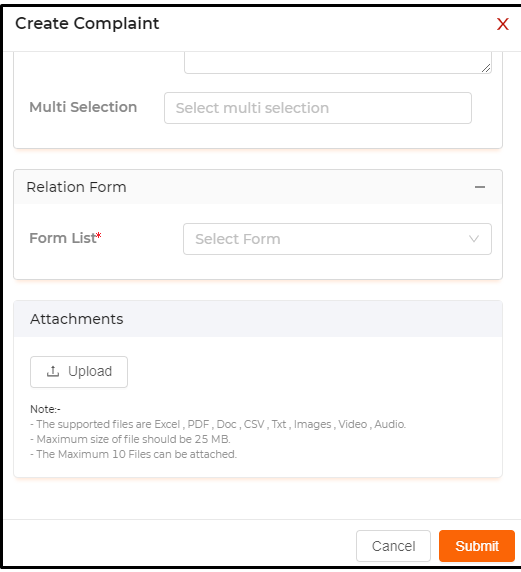This screenshot has width=521, height=572.
Task: Click the resize grip of the text area
Action: 486,68
